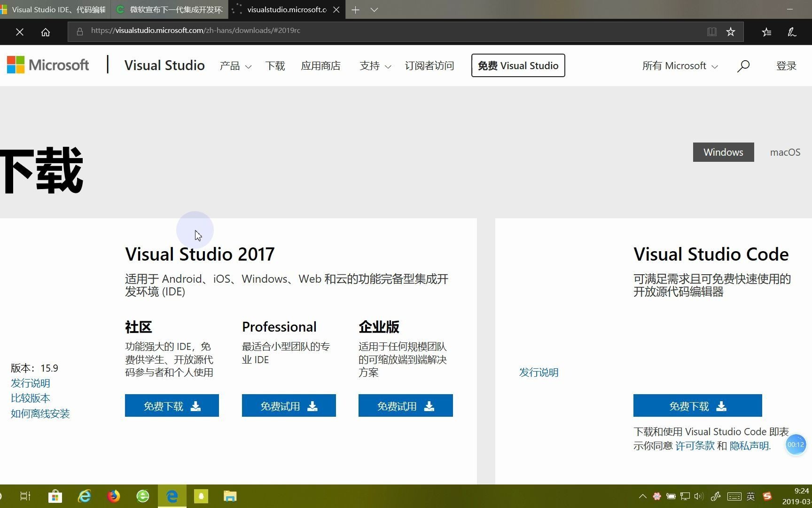Click the Visual Studio Code heading

[711, 254]
